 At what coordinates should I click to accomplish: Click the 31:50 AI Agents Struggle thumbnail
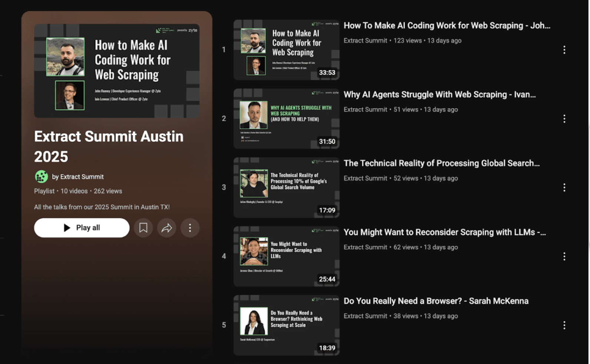click(286, 119)
